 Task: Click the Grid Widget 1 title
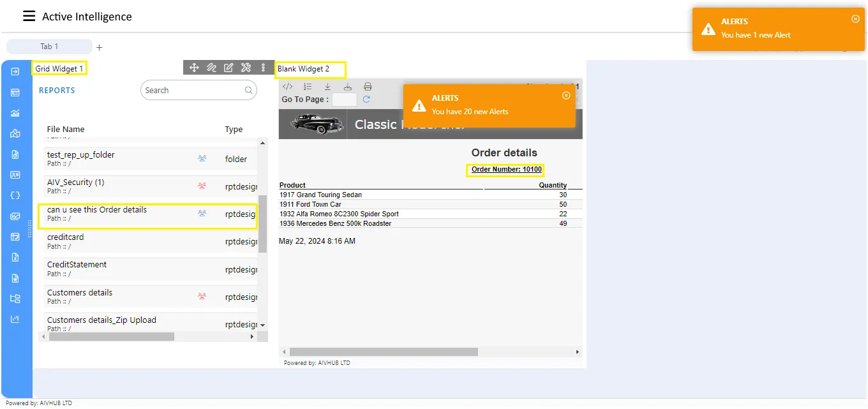coord(59,68)
